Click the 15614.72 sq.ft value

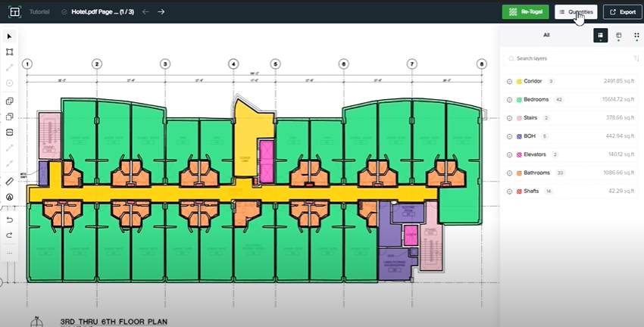pos(618,100)
